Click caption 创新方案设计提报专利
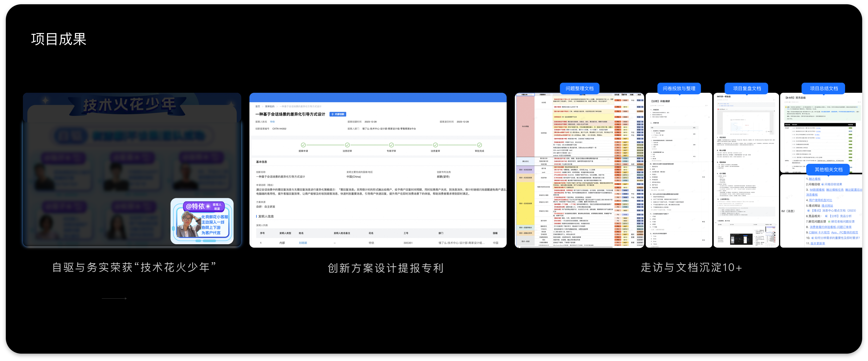The height and width of the screenshot is (361, 868). (x=385, y=268)
